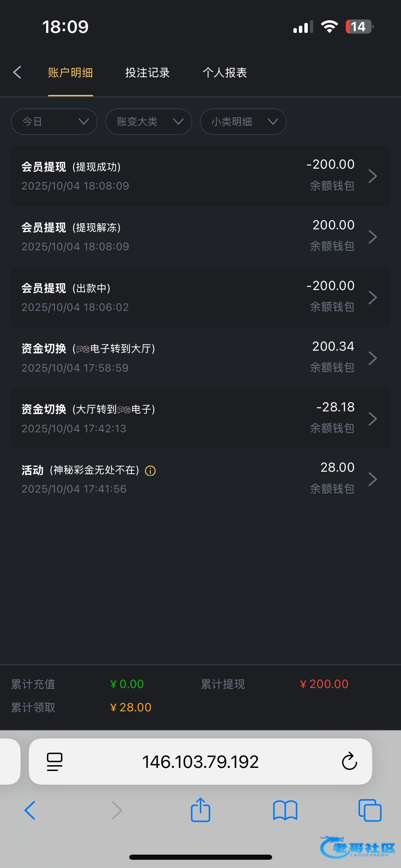Expand chevron on the 出款中 record
The width and height of the screenshot is (401, 868).
[373, 298]
